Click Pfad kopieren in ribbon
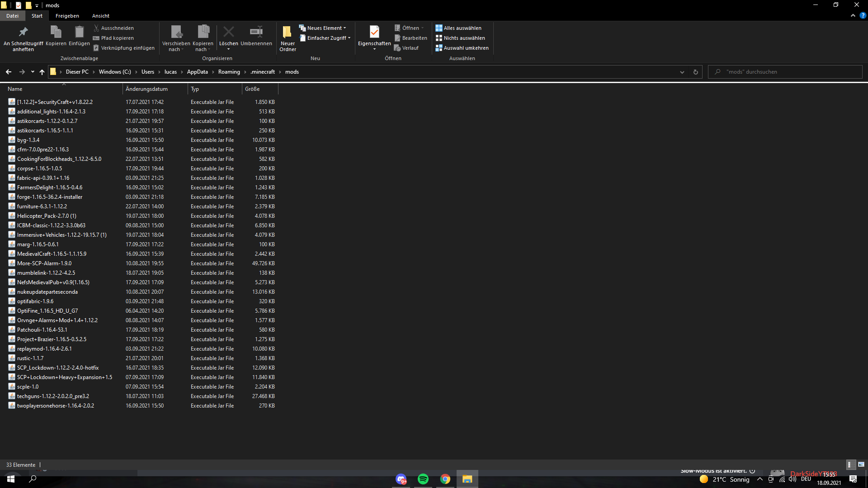The height and width of the screenshot is (488, 868). (113, 38)
